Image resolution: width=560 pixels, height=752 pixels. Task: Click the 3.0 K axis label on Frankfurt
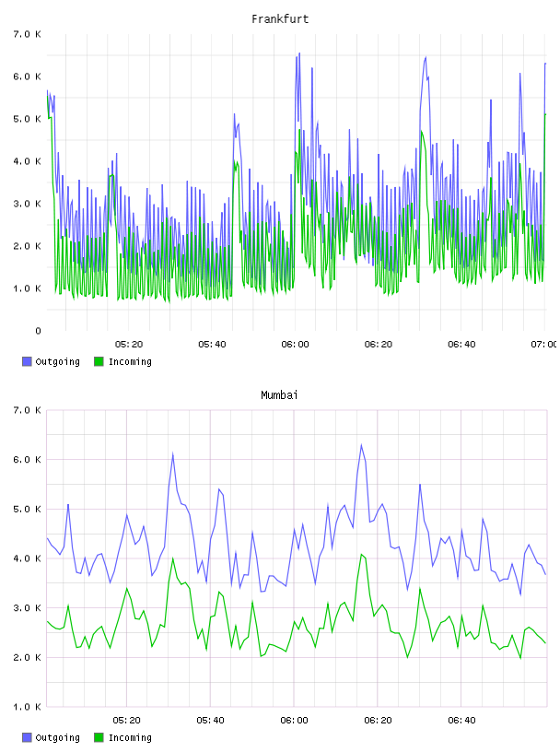click(27, 204)
